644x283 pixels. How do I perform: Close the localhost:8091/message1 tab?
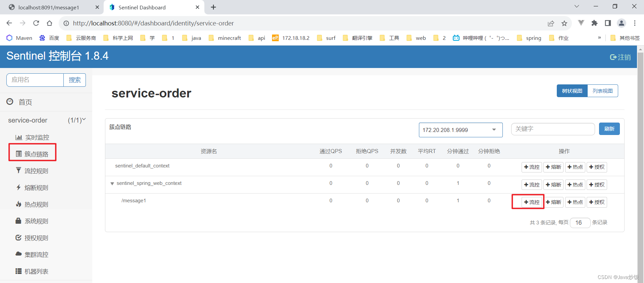point(97,7)
